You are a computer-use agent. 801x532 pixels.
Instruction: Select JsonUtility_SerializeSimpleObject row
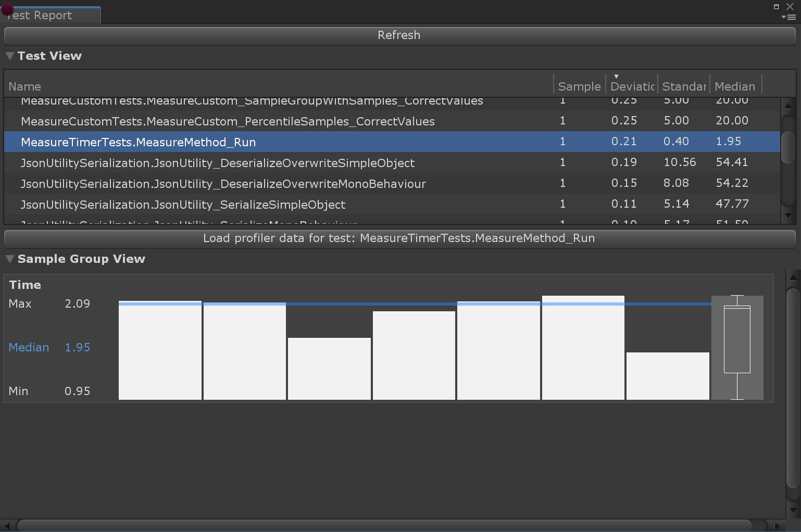coord(392,205)
